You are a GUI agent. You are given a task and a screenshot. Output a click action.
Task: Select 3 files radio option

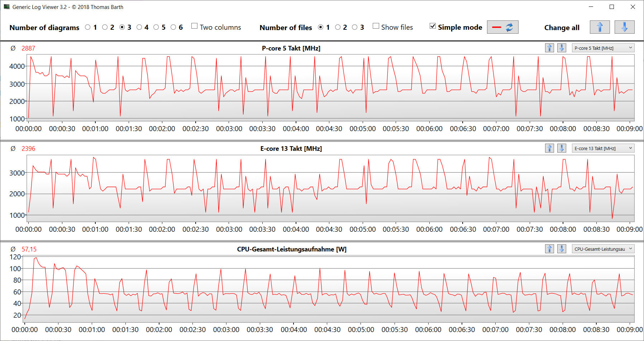click(x=355, y=27)
